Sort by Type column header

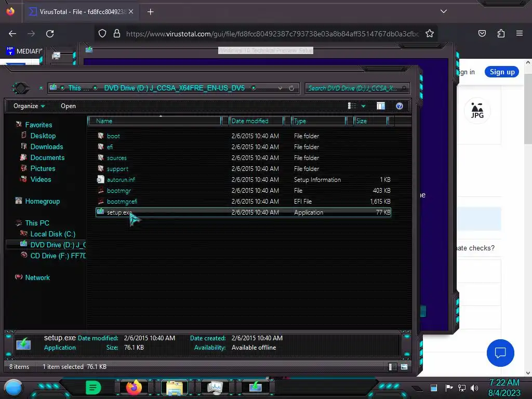click(318, 121)
